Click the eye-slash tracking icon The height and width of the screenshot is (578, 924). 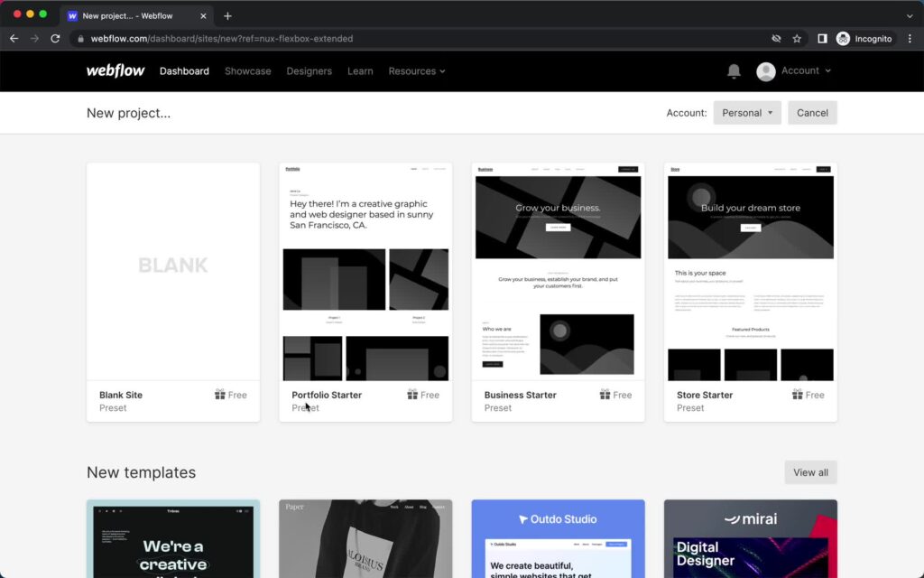(x=776, y=38)
